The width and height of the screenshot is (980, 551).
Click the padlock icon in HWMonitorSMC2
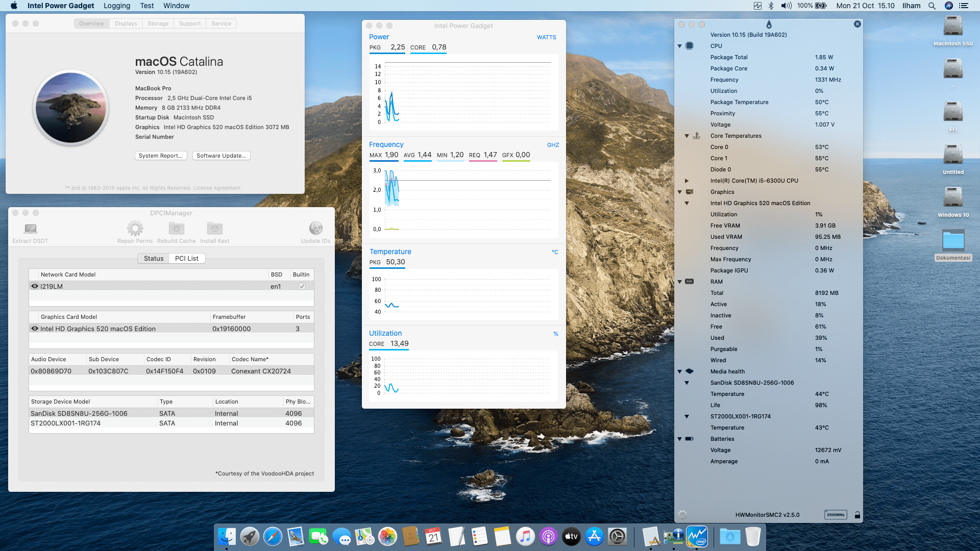(x=858, y=515)
